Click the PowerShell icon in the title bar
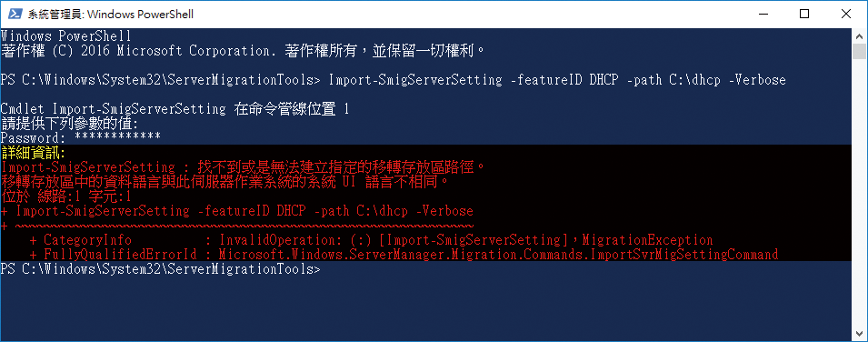This screenshot has height=342, width=868. tap(16, 14)
